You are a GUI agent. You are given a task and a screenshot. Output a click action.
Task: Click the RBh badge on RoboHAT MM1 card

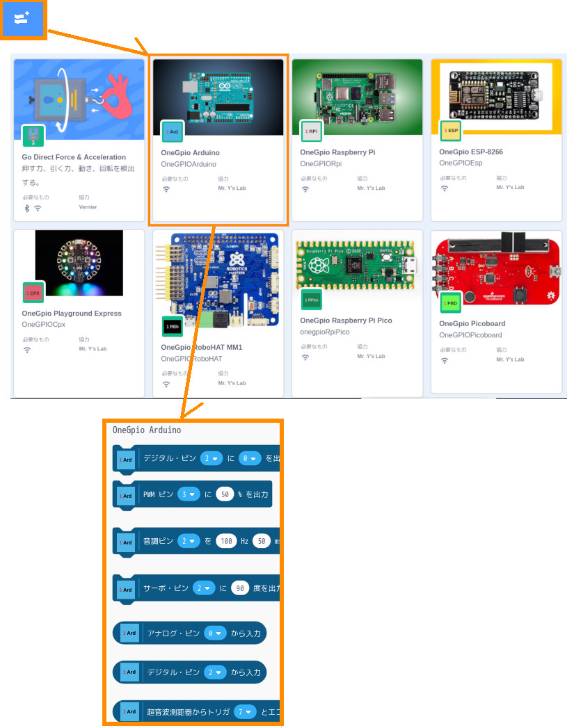pyautogui.click(x=172, y=326)
